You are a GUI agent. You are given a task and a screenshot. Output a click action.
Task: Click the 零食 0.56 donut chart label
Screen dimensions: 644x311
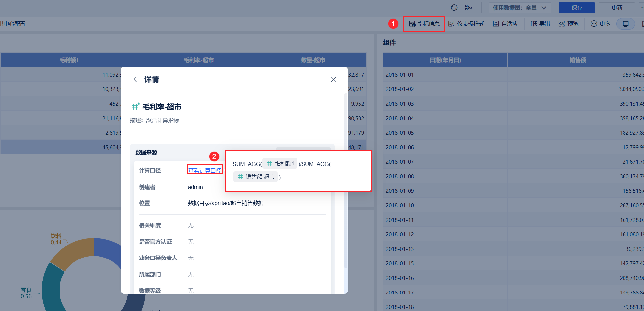click(x=26, y=293)
